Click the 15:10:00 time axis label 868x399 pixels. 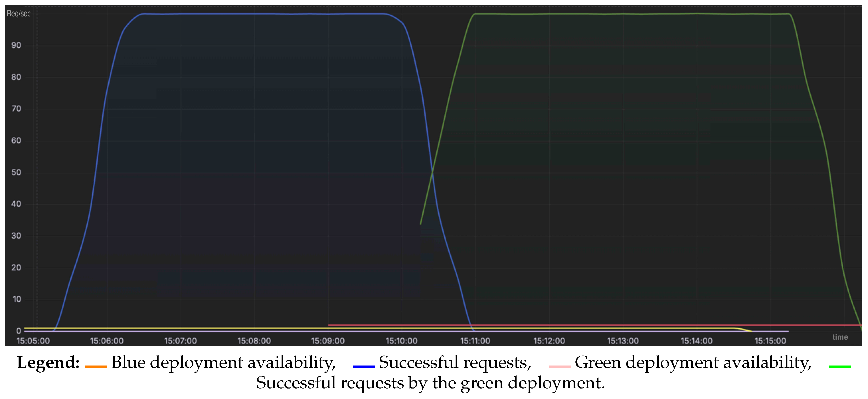402,341
